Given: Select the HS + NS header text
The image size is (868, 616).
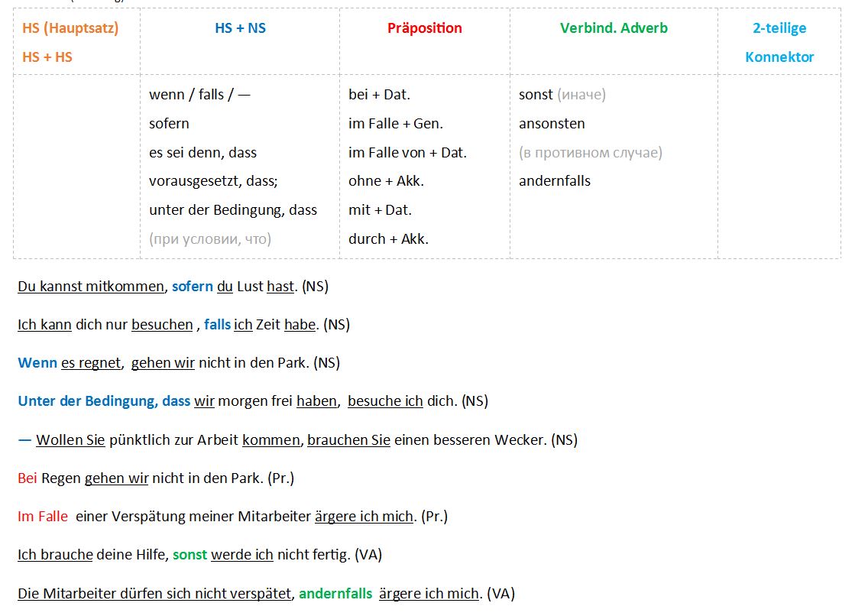Looking at the screenshot, I should point(240,28).
